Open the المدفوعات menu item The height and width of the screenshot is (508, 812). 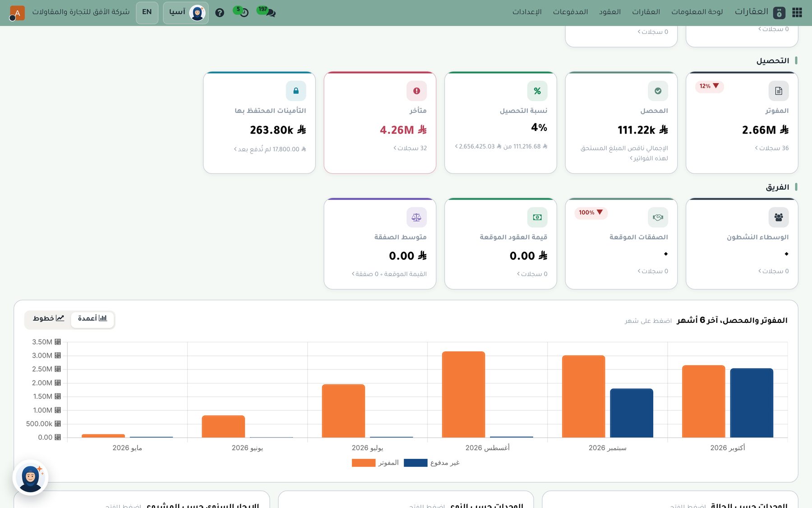570,12
